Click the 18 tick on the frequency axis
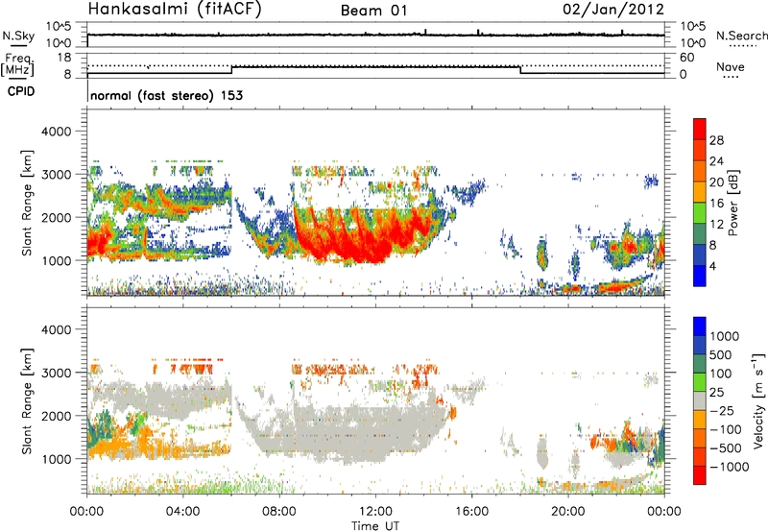Viewport: 768px width, 532px height. click(64, 58)
